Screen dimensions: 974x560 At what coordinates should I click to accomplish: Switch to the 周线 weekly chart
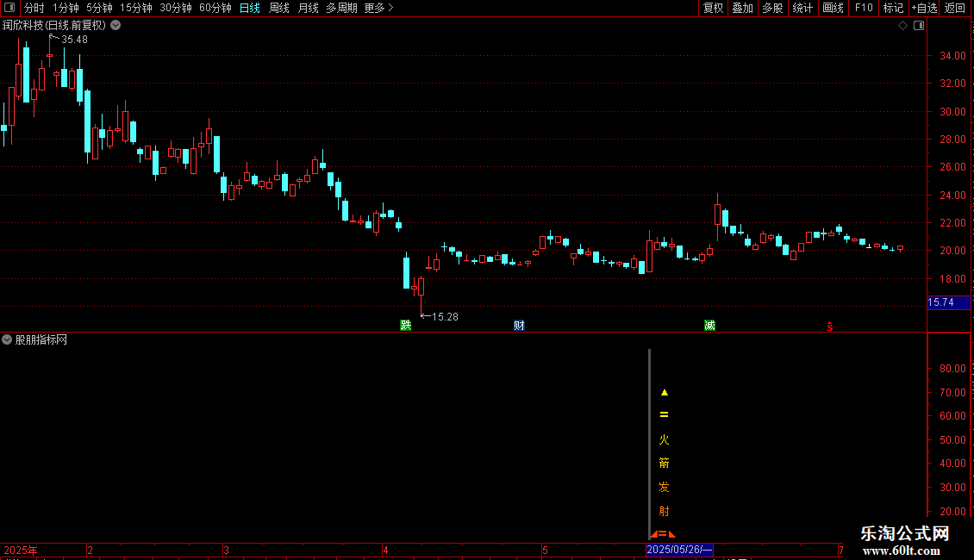279,8
